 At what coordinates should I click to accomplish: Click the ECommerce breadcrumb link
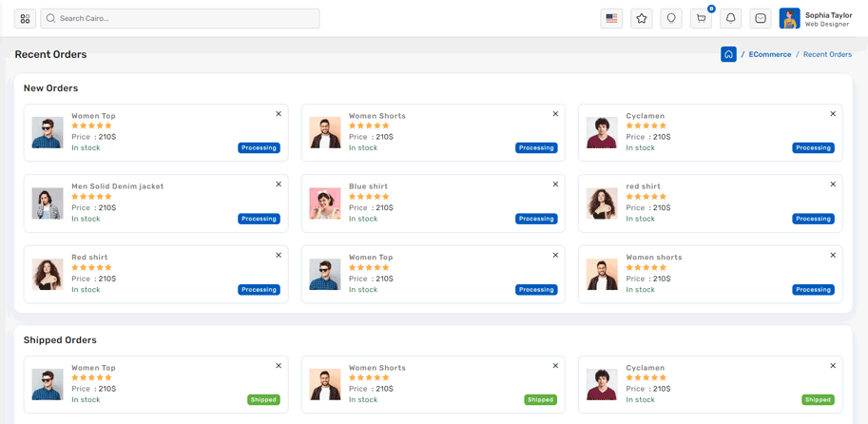[769, 54]
